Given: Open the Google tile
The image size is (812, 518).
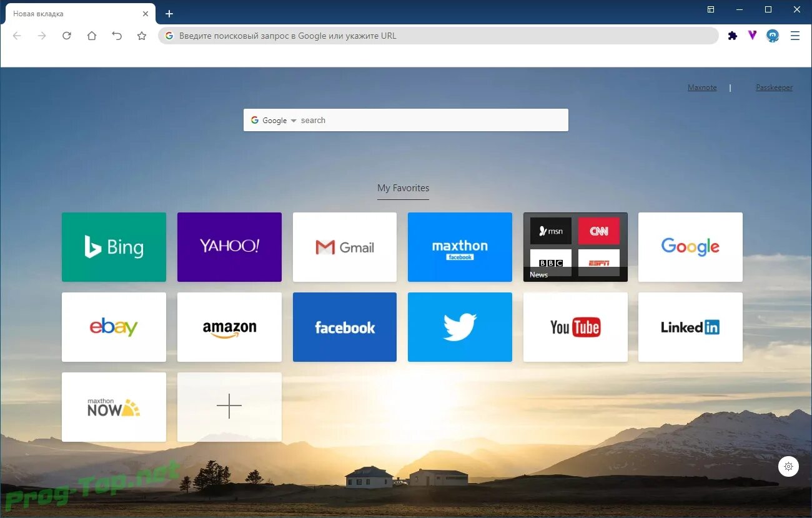Looking at the screenshot, I should (x=690, y=247).
